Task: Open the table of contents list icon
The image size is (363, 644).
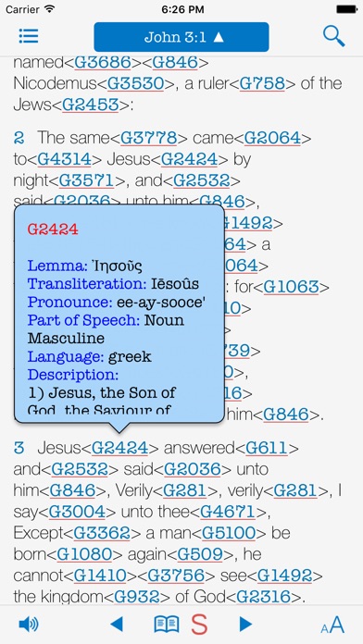Action: (29, 36)
